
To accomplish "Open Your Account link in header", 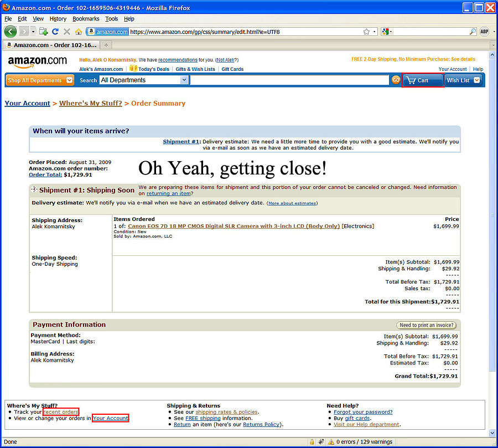I will (x=453, y=69).
